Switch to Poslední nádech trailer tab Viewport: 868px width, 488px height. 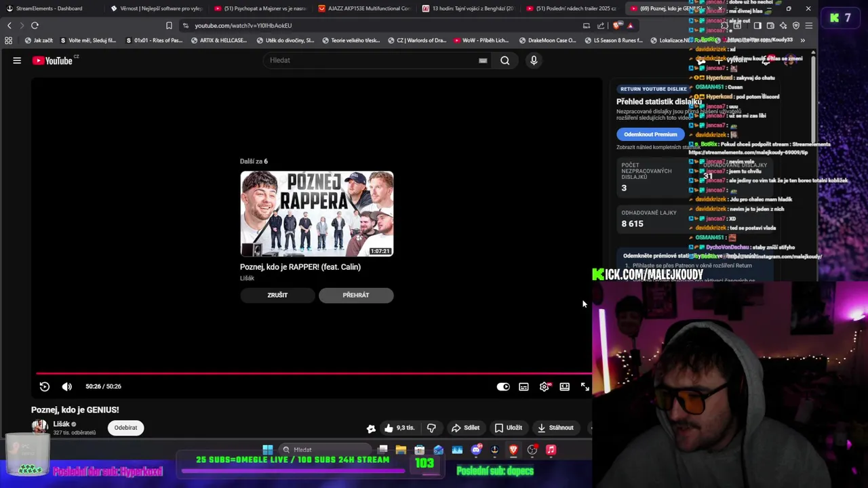pyautogui.click(x=572, y=8)
